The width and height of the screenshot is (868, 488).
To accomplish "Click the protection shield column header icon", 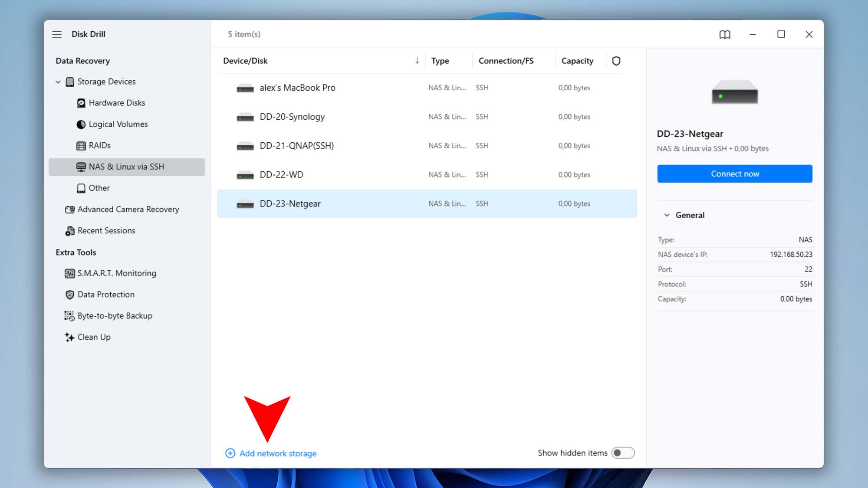I will (616, 61).
